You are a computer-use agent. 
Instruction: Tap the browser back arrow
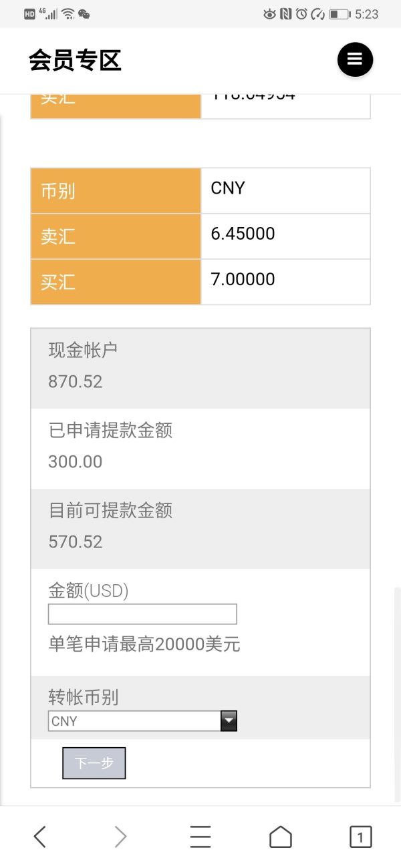[40, 836]
